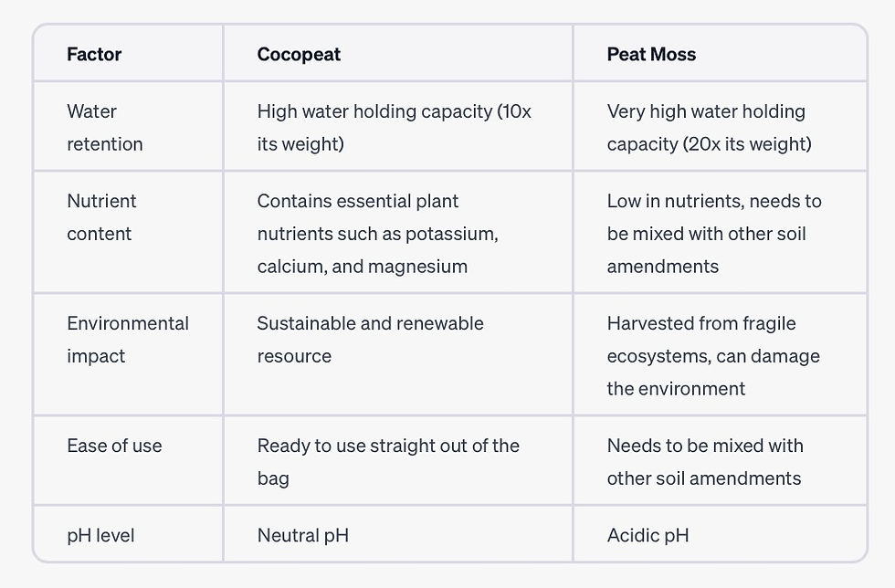
Task: Click the Cocopeat column header
Action: pyautogui.click(x=299, y=54)
